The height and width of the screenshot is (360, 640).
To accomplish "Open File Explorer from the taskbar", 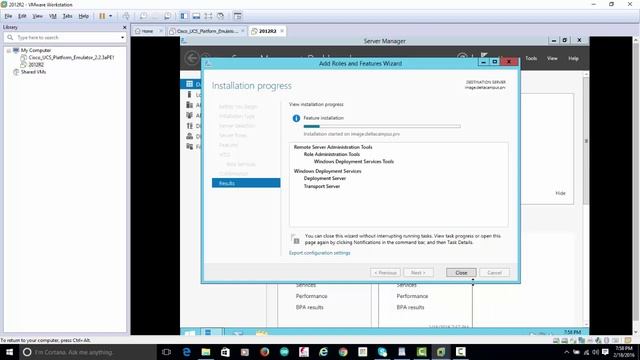I will click(206, 352).
